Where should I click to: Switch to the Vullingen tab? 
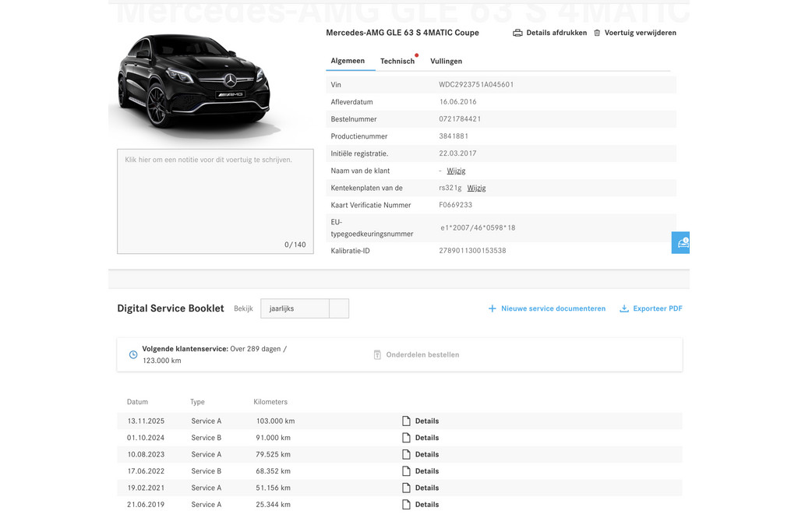click(446, 61)
